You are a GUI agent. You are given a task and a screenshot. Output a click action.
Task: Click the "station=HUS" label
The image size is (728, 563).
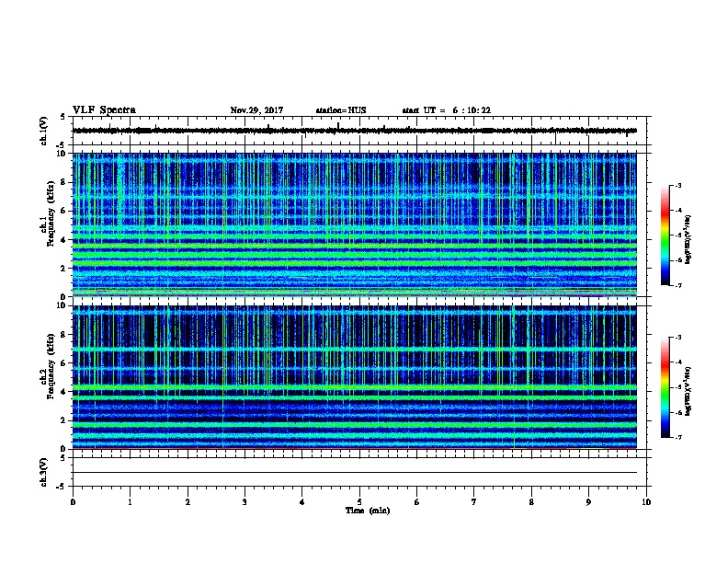pos(341,110)
